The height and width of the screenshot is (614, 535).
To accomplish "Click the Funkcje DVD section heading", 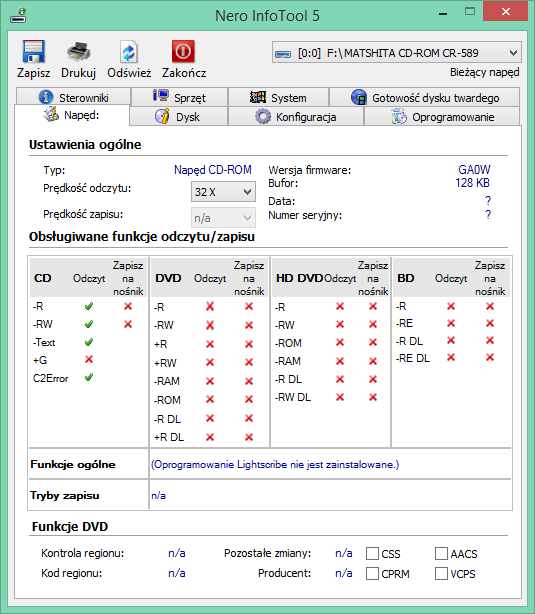I will (x=70, y=526).
